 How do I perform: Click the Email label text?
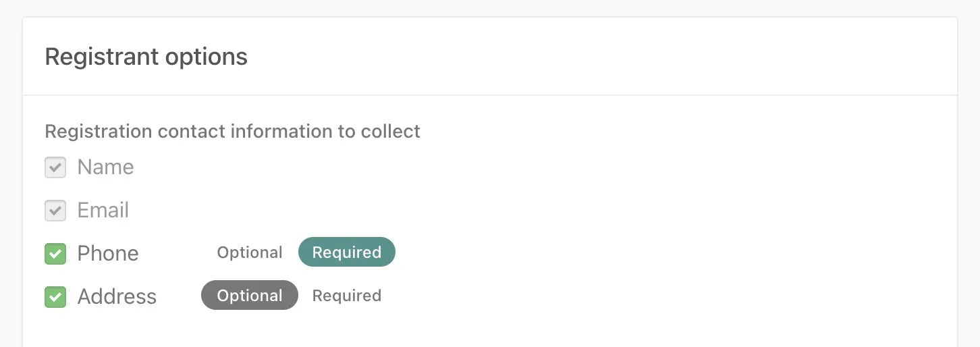103,211
